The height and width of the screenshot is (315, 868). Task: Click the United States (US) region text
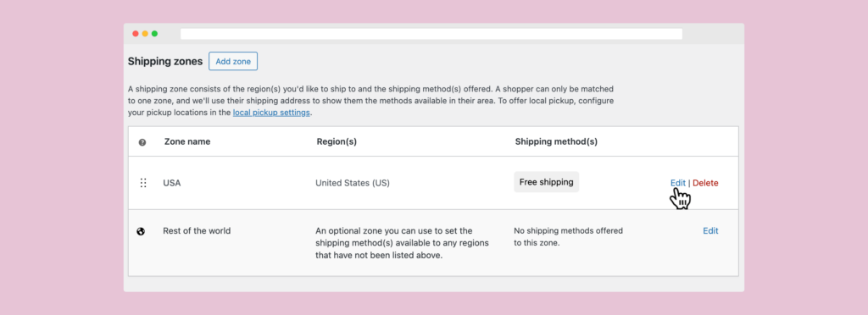pyautogui.click(x=353, y=183)
